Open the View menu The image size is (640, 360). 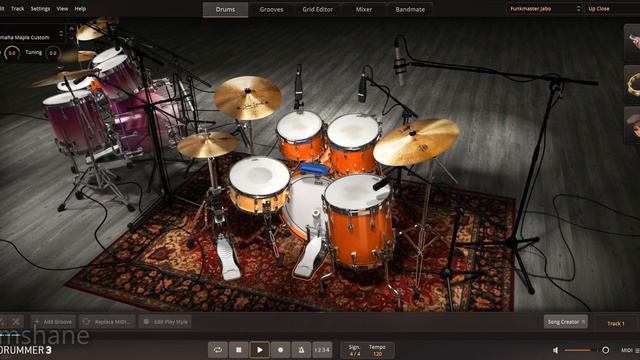click(62, 9)
